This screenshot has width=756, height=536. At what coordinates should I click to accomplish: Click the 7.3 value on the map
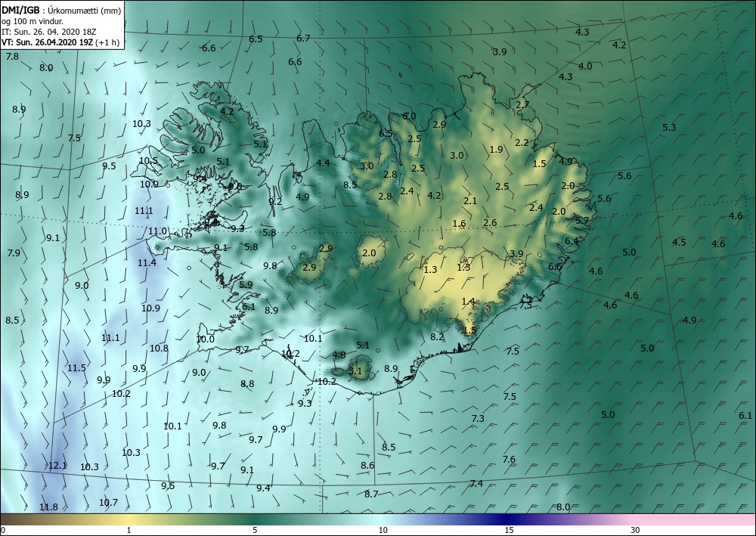(478, 419)
